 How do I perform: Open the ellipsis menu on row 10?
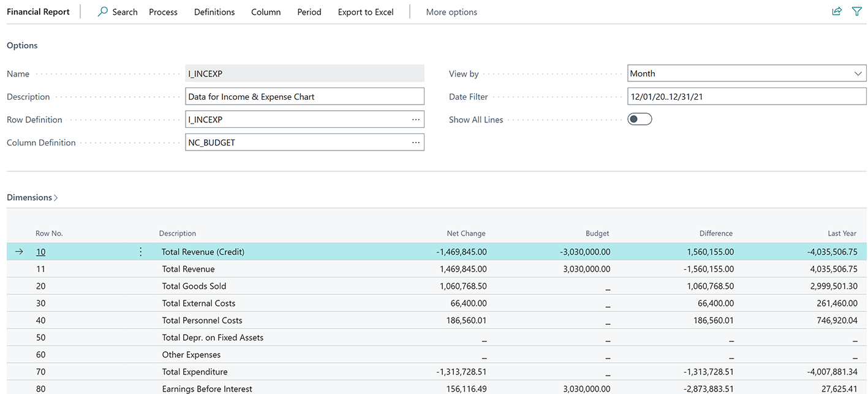pos(140,251)
